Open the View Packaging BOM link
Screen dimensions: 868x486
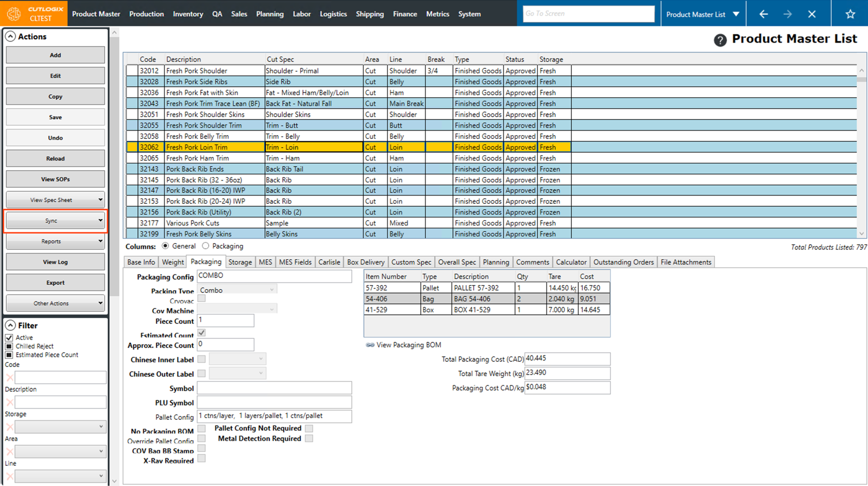click(408, 345)
